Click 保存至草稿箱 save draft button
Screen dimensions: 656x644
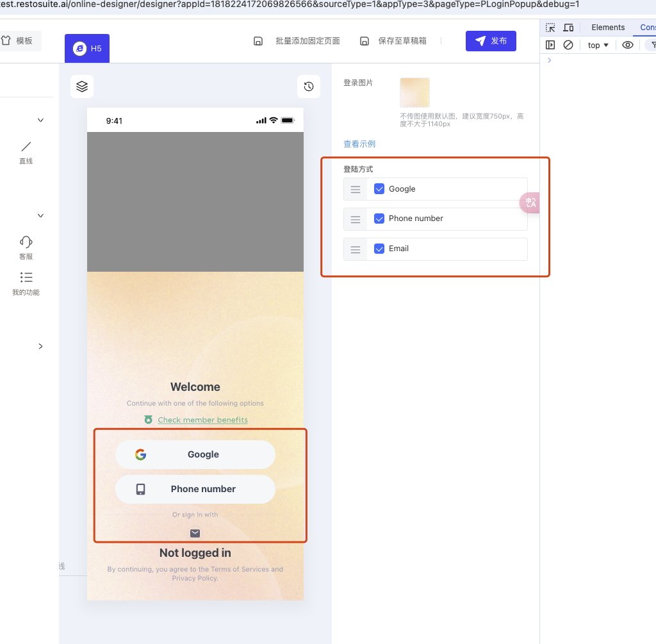pyautogui.click(x=402, y=41)
